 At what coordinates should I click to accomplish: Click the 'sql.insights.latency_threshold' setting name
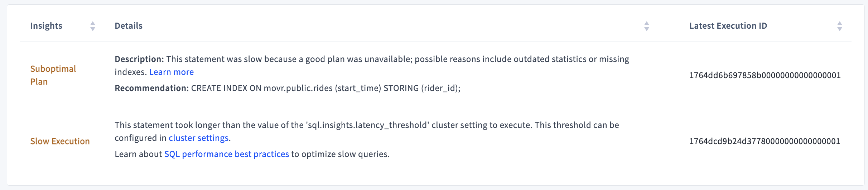click(x=367, y=125)
